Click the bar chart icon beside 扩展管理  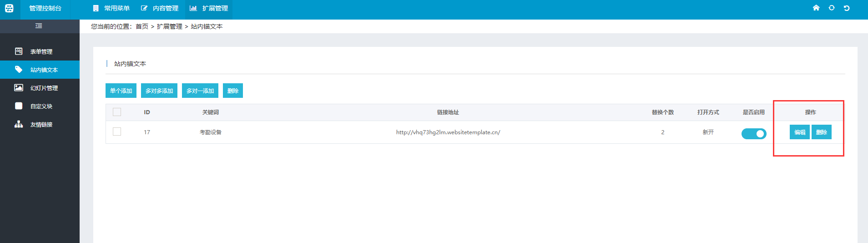pyautogui.click(x=193, y=8)
